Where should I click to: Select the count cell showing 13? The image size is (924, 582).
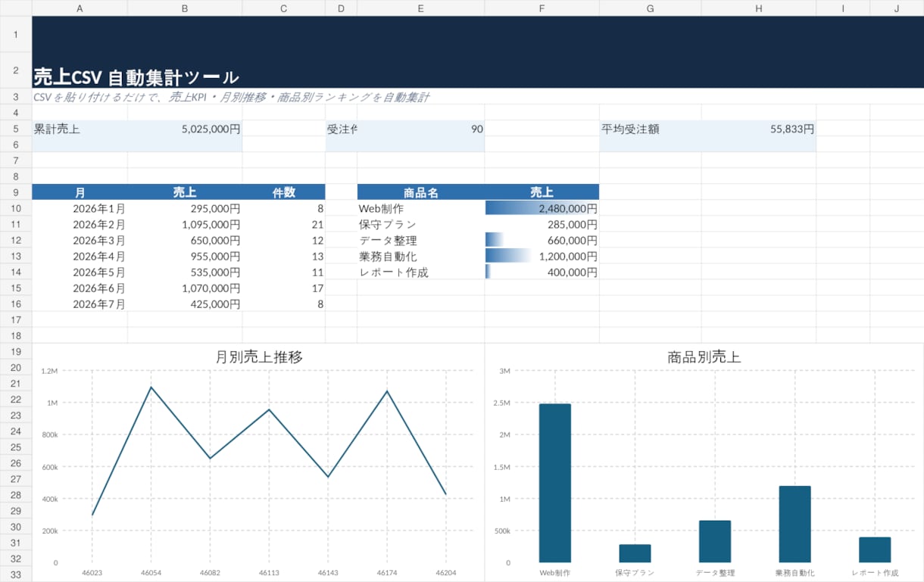coord(283,256)
